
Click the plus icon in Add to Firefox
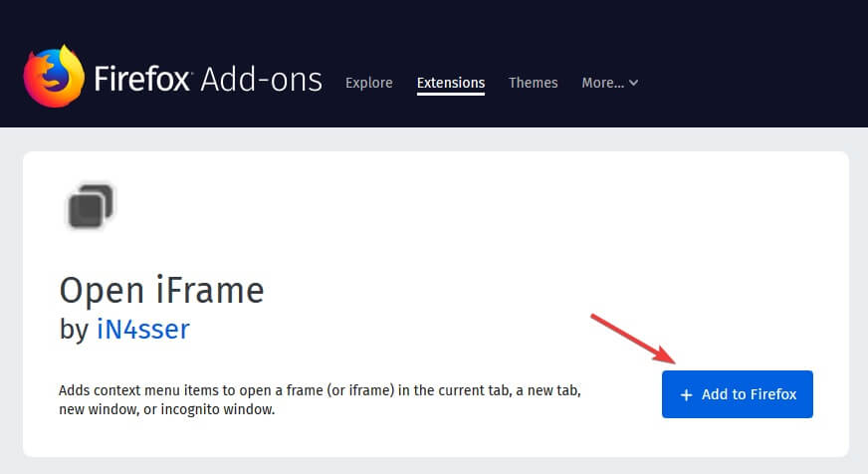coord(686,394)
